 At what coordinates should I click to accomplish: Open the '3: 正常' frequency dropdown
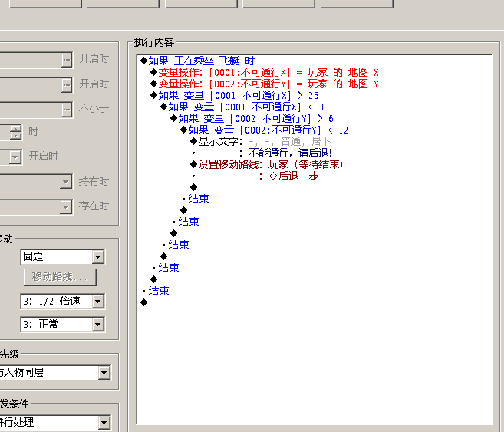(97, 325)
